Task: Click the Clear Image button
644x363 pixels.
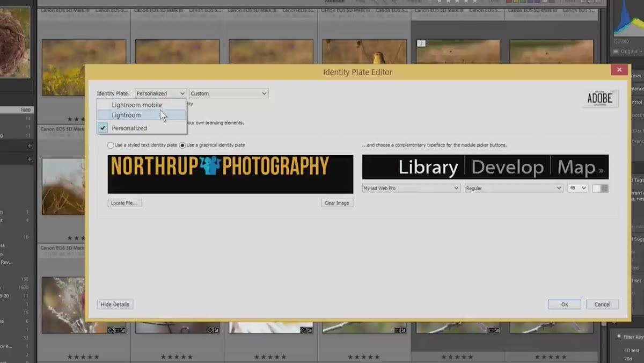Action: click(337, 203)
